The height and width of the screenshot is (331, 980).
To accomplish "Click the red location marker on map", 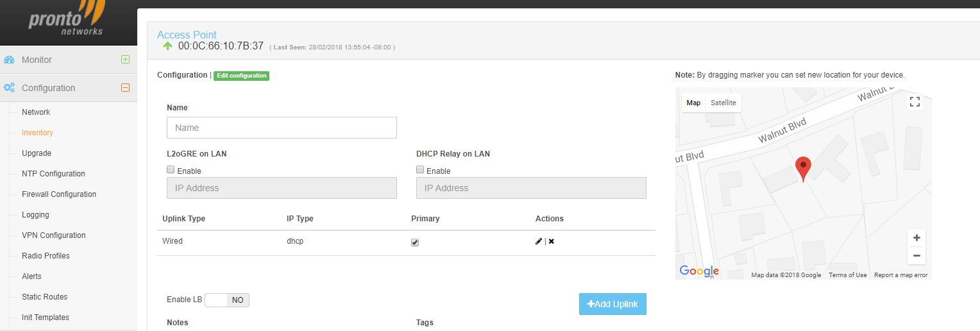I will (x=803, y=169).
